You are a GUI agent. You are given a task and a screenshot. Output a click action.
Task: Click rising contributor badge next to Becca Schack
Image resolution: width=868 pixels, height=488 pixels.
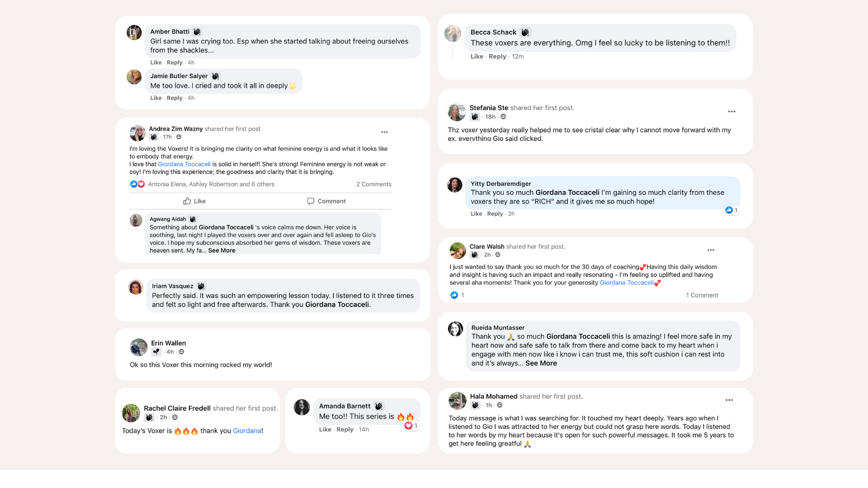[525, 32]
